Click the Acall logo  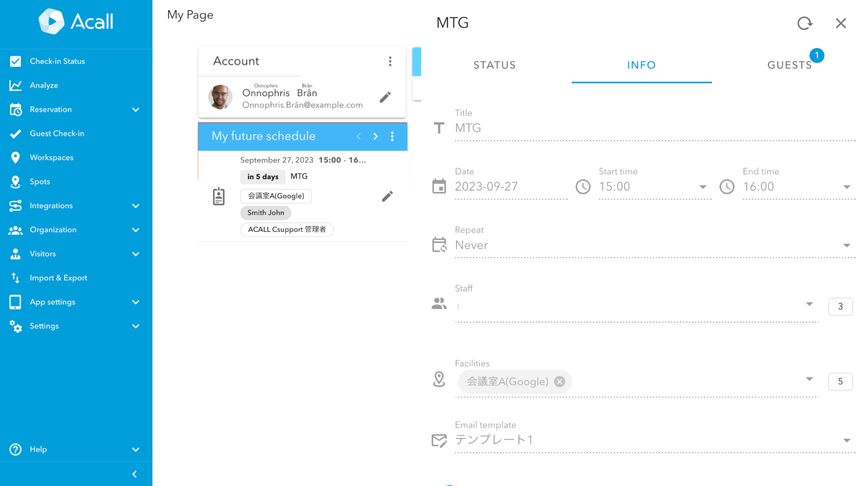point(76,21)
